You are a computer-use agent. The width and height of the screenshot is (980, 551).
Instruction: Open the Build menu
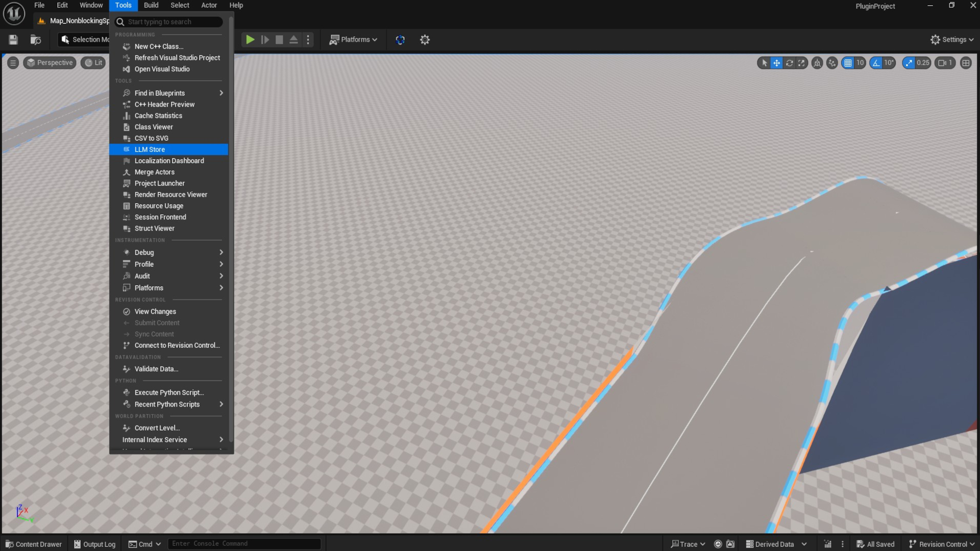pos(151,5)
